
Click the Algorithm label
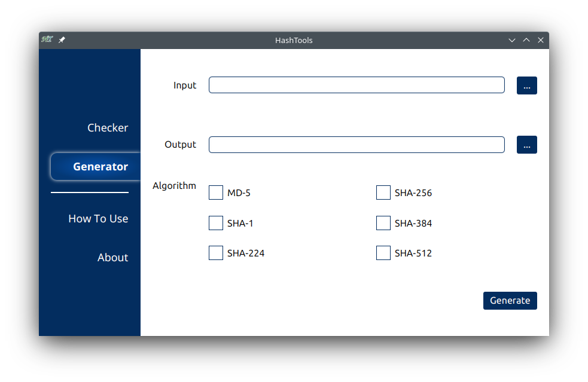pos(175,186)
